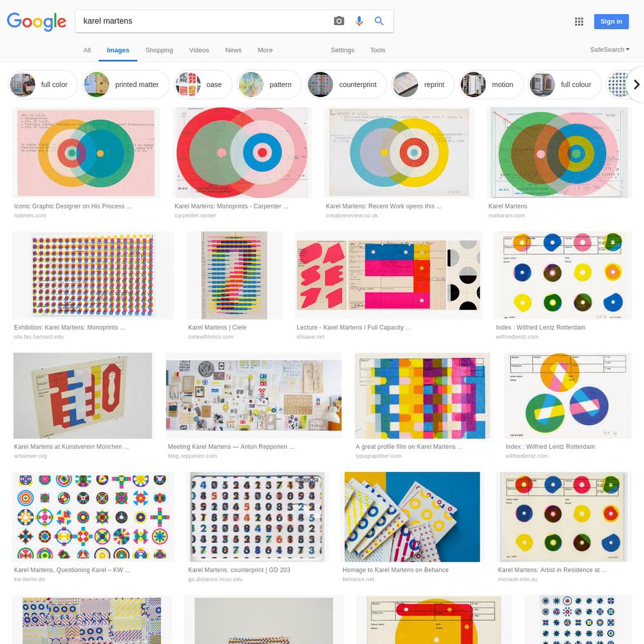The height and width of the screenshot is (644, 644).
Task: Open the More search categories menu
Action: click(265, 50)
